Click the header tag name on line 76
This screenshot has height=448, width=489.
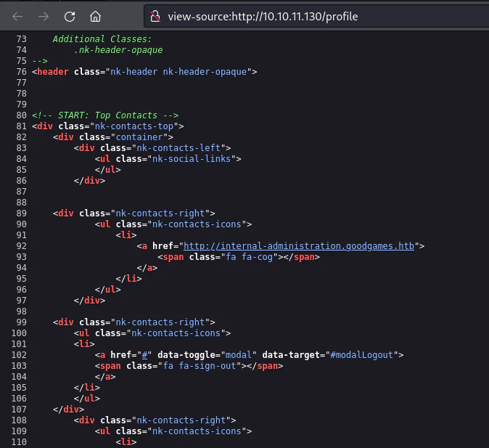[x=53, y=72]
